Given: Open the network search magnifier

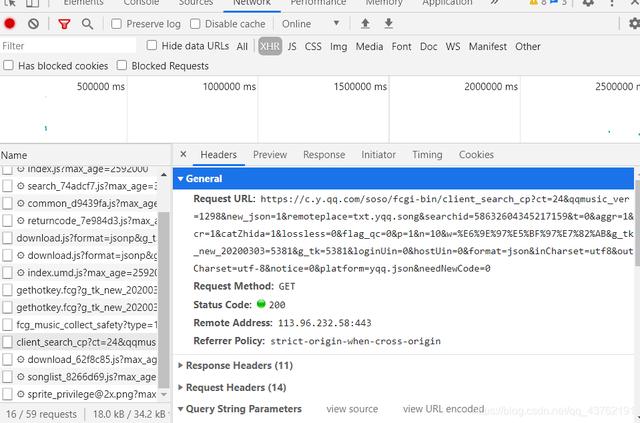Looking at the screenshot, I should tap(87, 23).
